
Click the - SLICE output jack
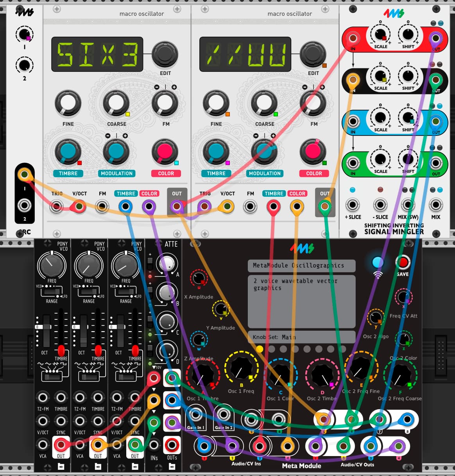click(x=380, y=205)
